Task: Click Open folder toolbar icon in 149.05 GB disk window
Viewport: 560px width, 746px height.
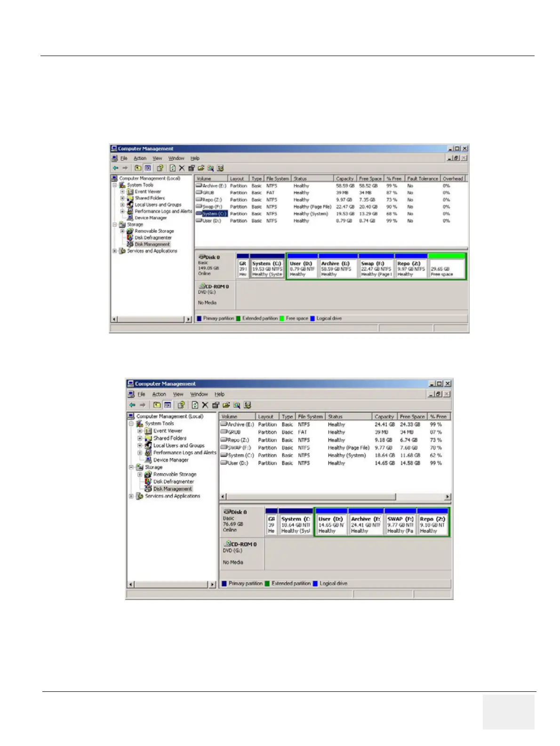Action: tap(201, 168)
